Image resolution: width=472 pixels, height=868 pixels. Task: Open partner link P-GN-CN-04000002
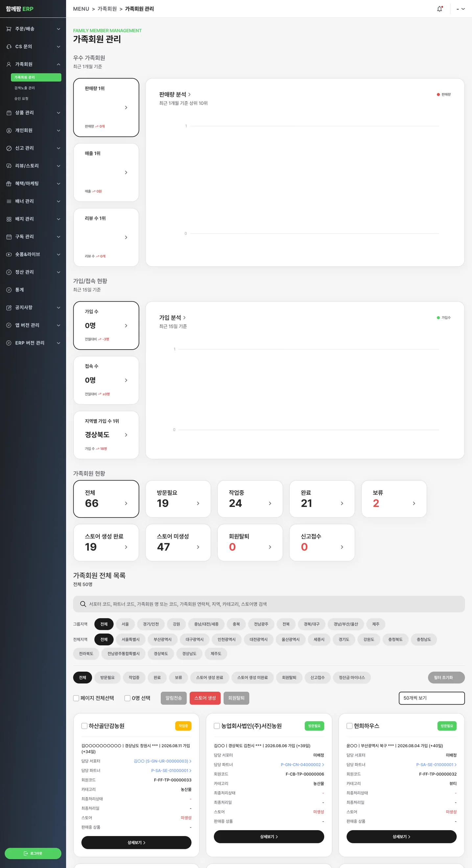[302, 765]
